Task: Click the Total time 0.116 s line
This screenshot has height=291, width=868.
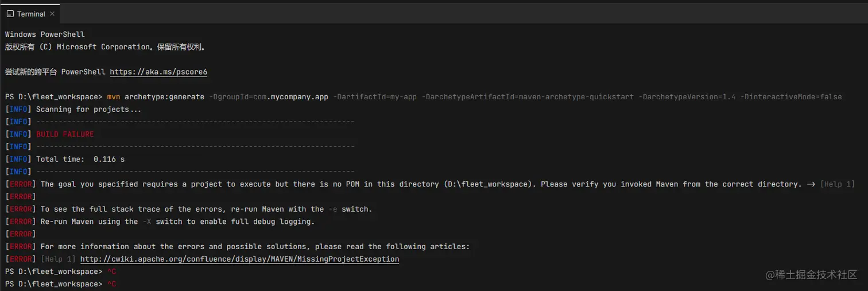Action: [80, 159]
